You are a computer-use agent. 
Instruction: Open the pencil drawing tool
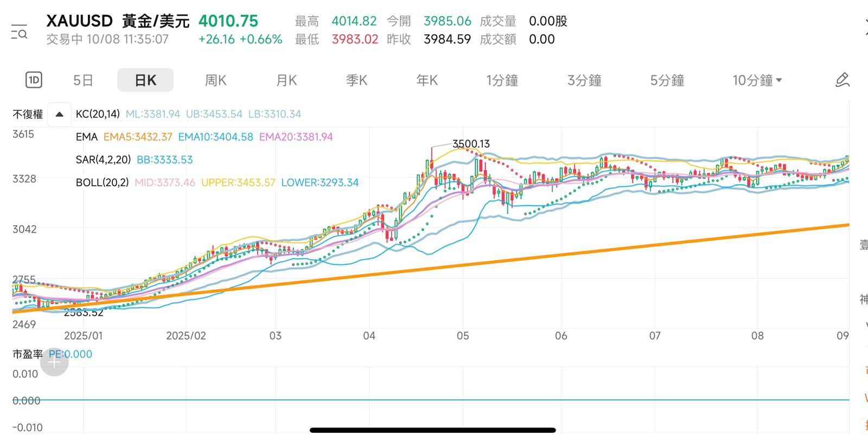[x=842, y=80]
